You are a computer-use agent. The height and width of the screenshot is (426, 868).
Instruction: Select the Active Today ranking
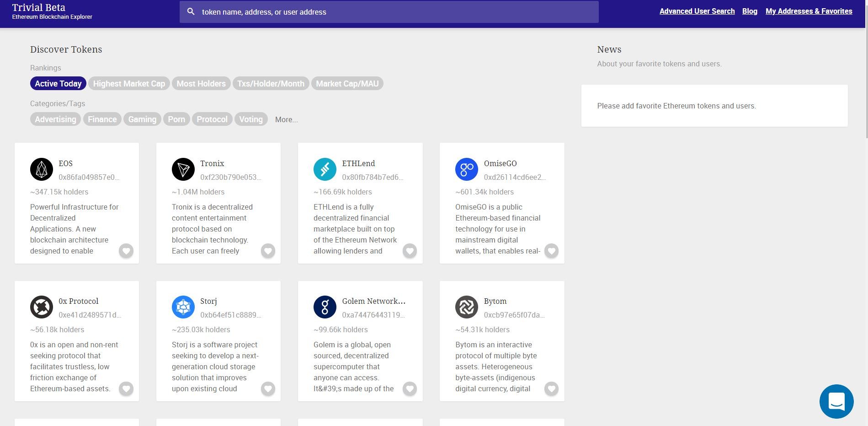pos(58,83)
